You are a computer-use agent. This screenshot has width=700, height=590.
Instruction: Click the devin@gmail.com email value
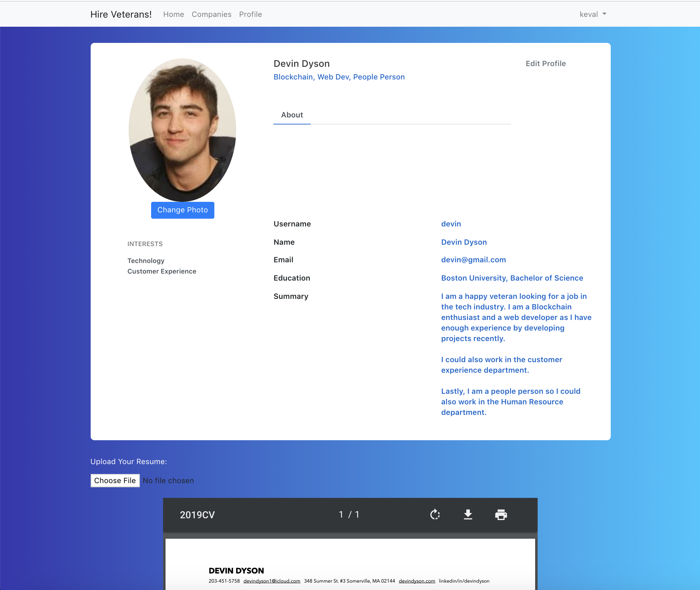(473, 260)
